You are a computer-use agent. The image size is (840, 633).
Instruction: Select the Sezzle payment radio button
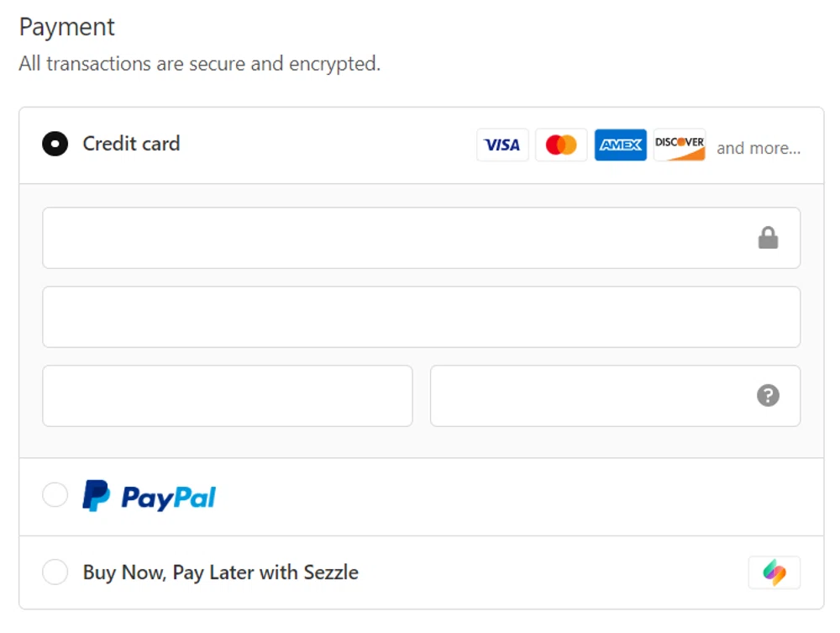click(x=55, y=572)
